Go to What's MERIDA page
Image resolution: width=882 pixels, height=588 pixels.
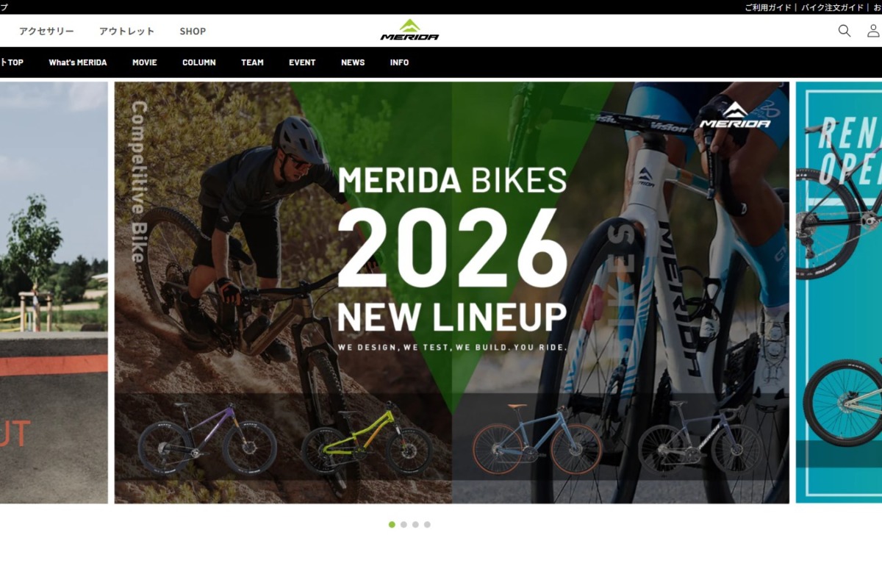78,62
